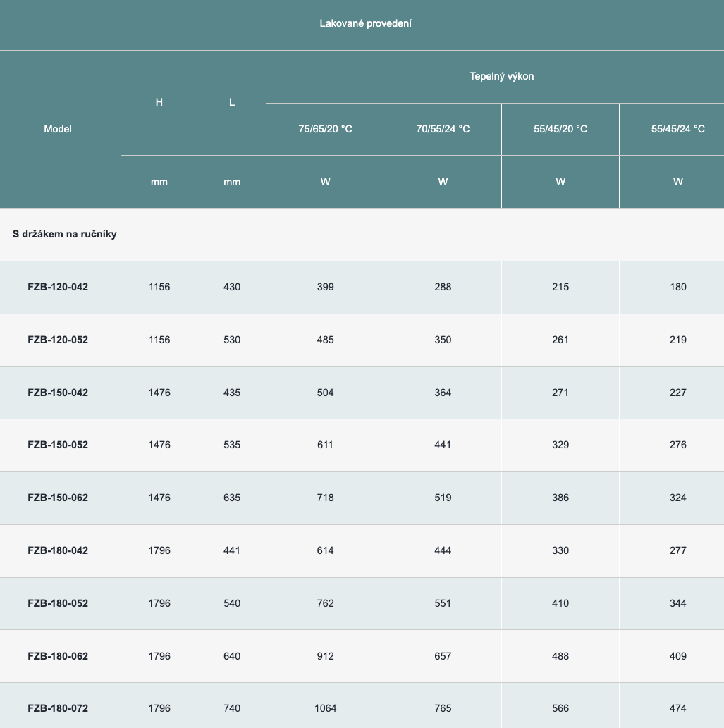
Task: Click the "Tepelný výkon" column group header
Action: coord(501,76)
